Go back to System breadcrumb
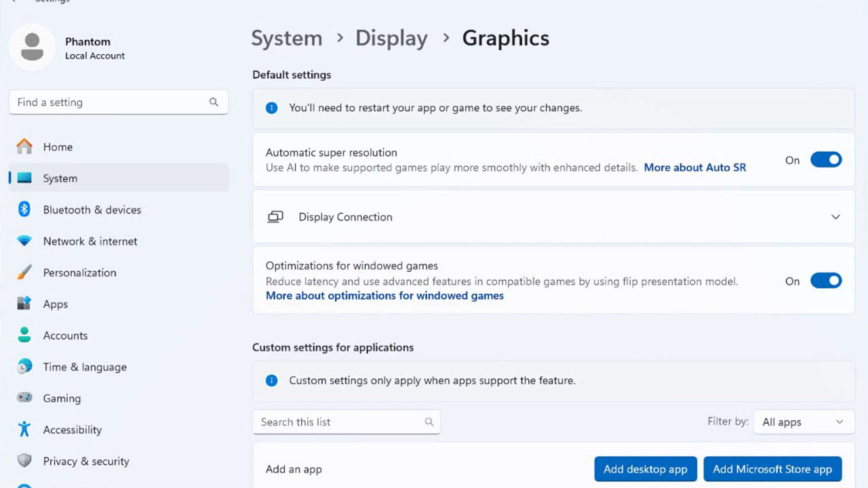Screen dimensions: 868x488 click(287, 38)
